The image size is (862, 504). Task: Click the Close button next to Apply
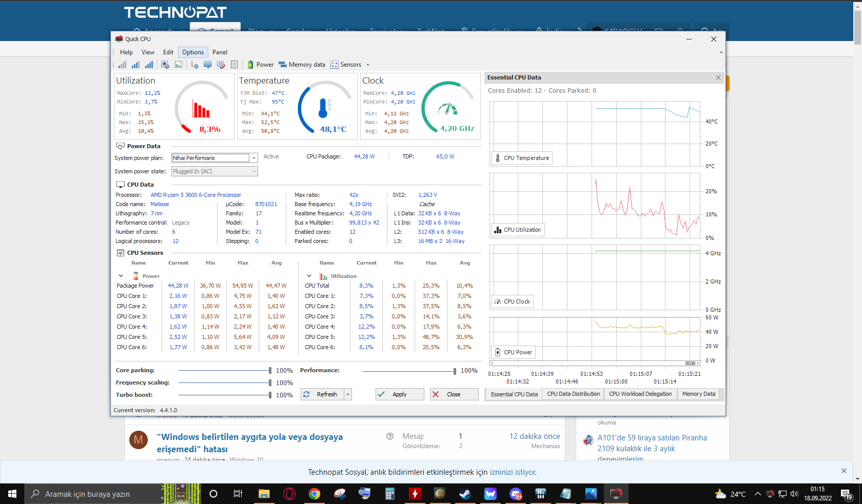[454, 394]
